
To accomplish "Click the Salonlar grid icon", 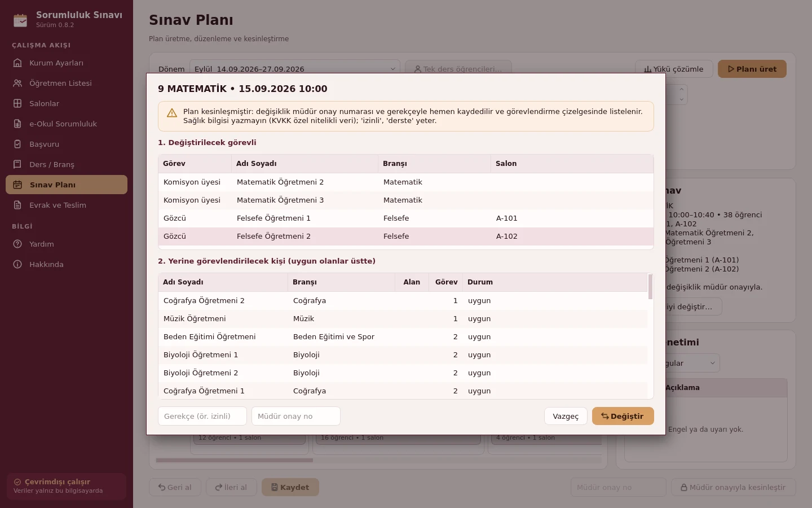I will [x=17, y=103].
